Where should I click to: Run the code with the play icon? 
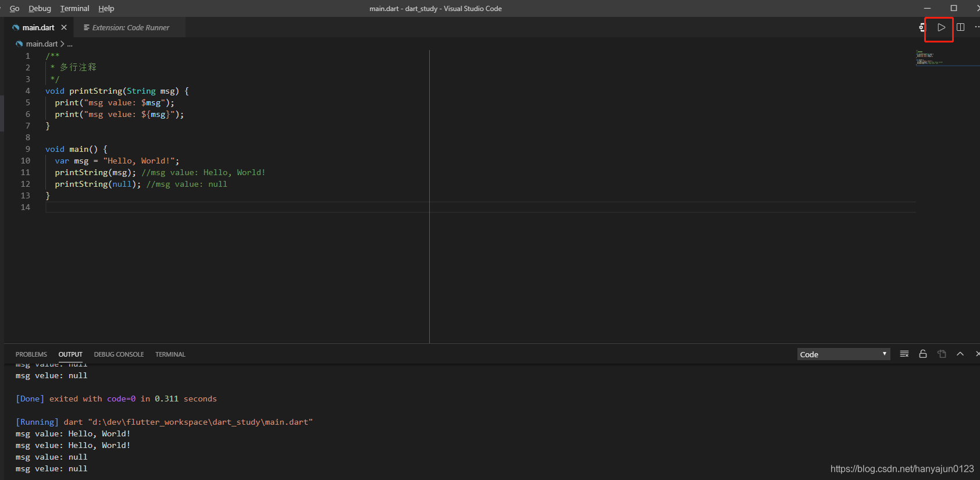click(x=941, y=27)
